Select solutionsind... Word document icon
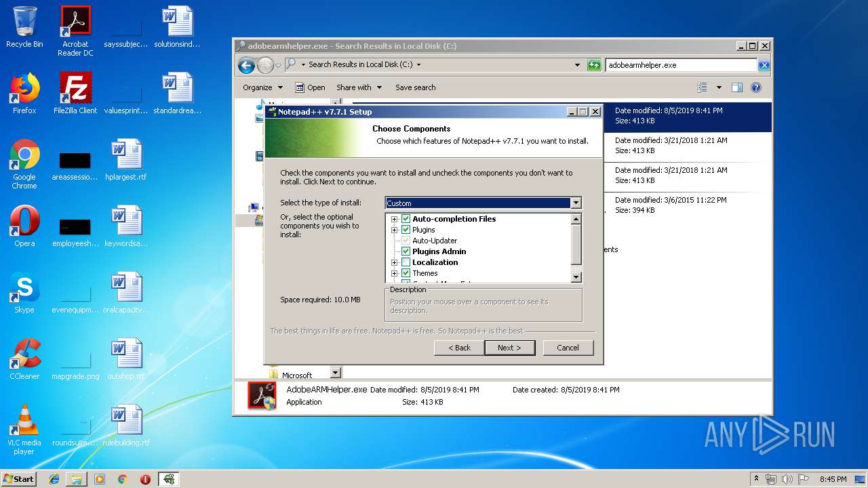Viewport: 868px width, 488px height. [x=177, y=27]
